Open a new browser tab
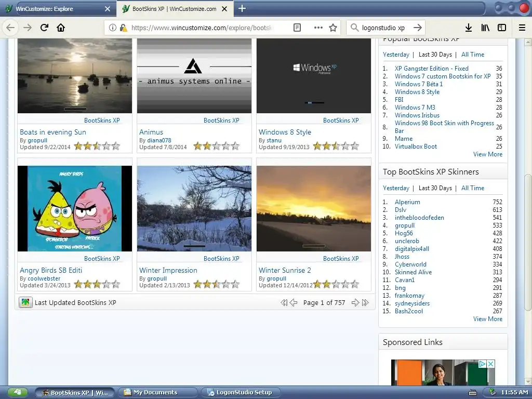This screenshot has width=532, height=399. coord(242,8)
